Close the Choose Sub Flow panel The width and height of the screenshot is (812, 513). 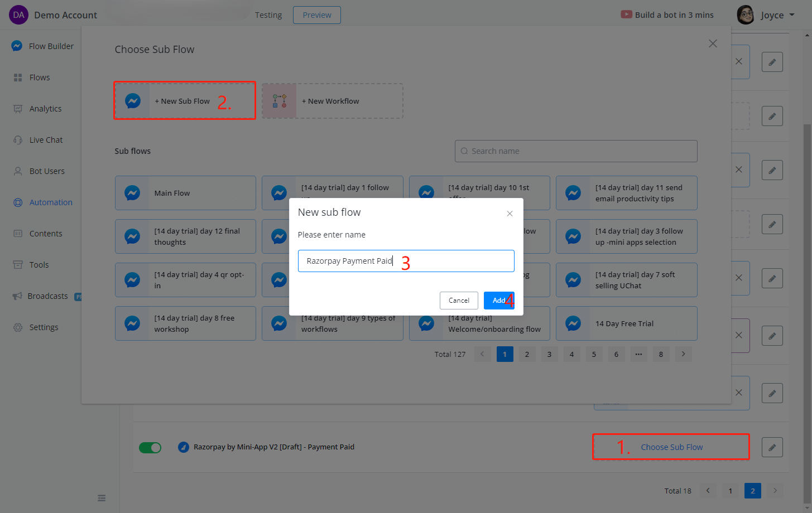click(x=713, y=43)
